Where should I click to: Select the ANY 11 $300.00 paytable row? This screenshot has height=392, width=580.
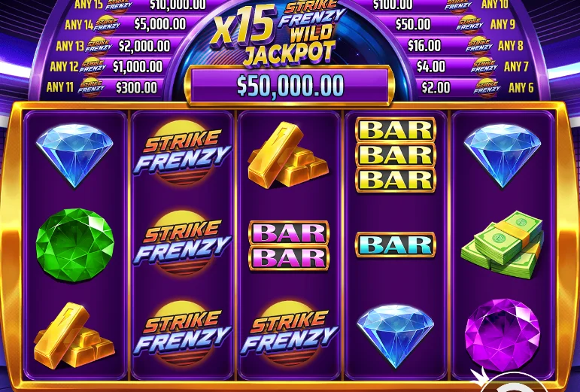(x=104, y=87)
